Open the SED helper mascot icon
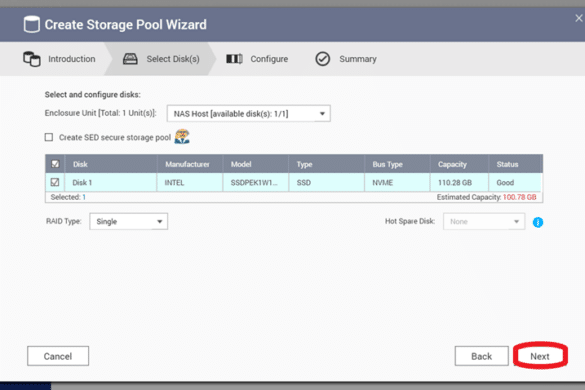Screen dimensions: 585x390 point(182,137)
